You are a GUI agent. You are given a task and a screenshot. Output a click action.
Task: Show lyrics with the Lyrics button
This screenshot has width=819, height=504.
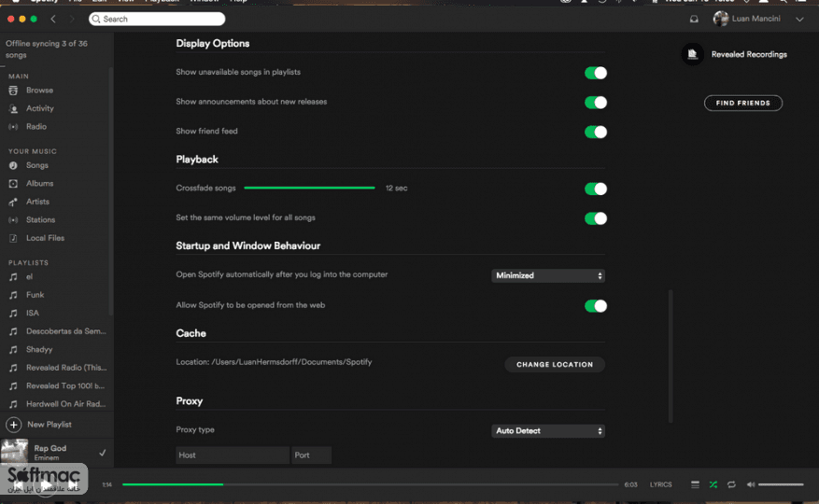661,484
